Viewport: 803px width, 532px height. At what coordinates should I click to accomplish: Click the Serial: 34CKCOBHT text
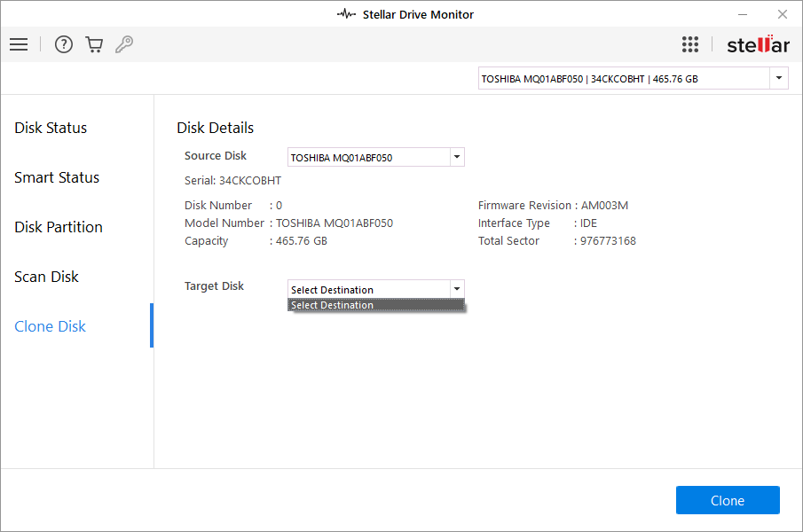pos(232,181)
